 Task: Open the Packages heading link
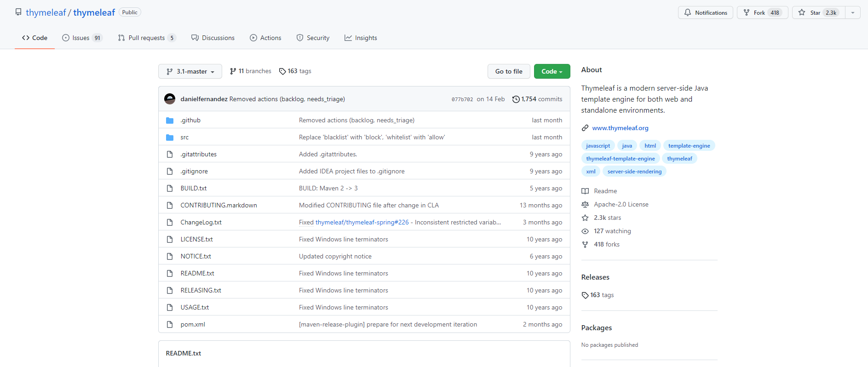click(597, 328)
